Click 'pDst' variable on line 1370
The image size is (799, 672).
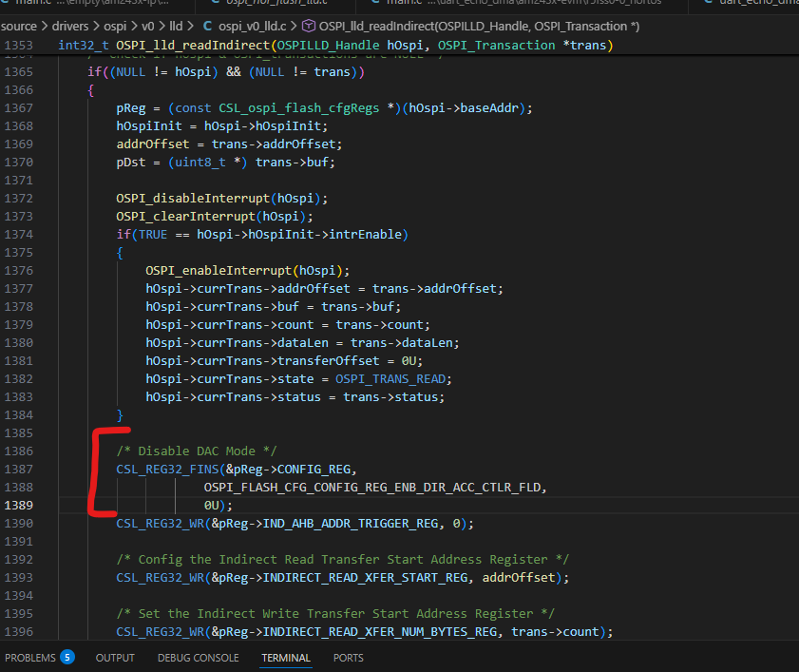click(x=131, y=163)
